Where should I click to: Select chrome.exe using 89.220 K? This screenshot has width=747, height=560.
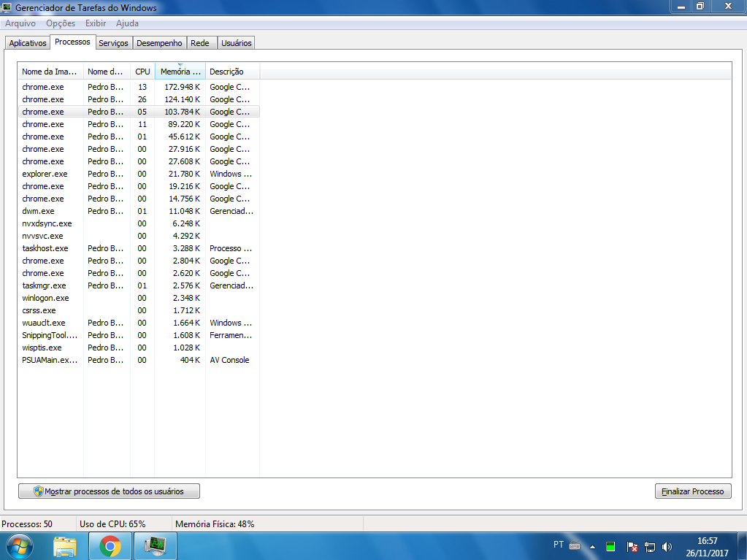point(139,124)
